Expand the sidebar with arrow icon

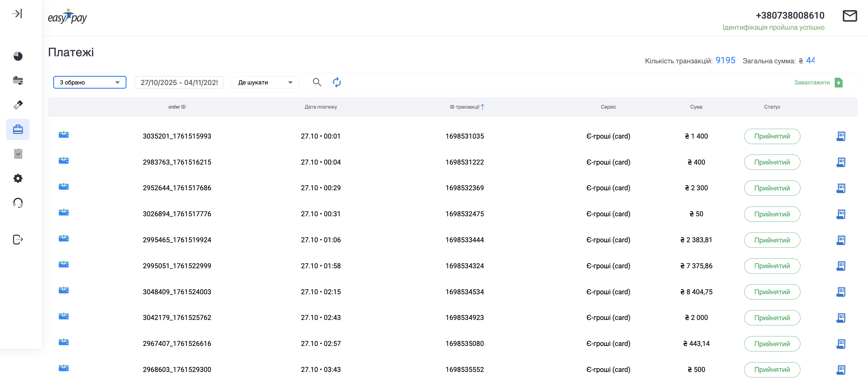[x=17, y=13]
